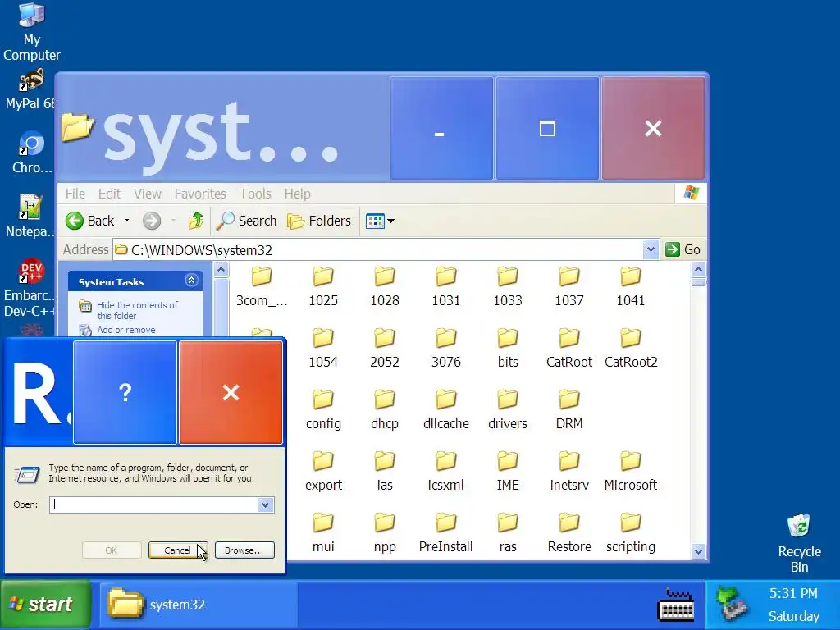840x630 pixels.
Task: Select the drivers folder
Action: (x=507, y=410)
